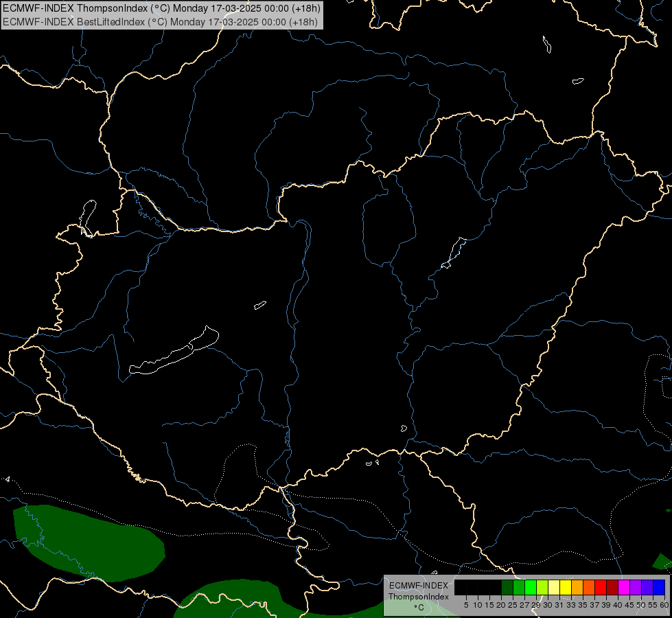Click the legend label 'ECMWF-INDEX'
Image resolution: width=672 pixels, height=618 pixels.
(418, 586)
